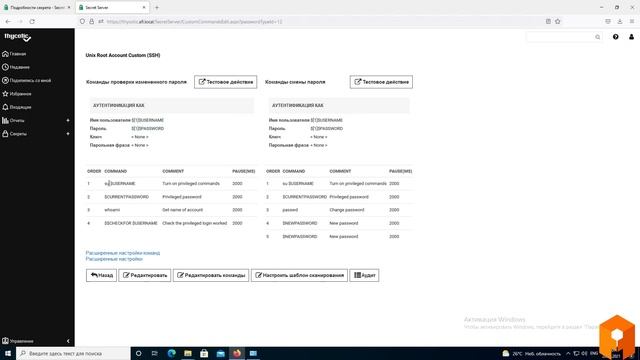Open the user profile icon
Screen dimensions: 640x360
(631, 37)
